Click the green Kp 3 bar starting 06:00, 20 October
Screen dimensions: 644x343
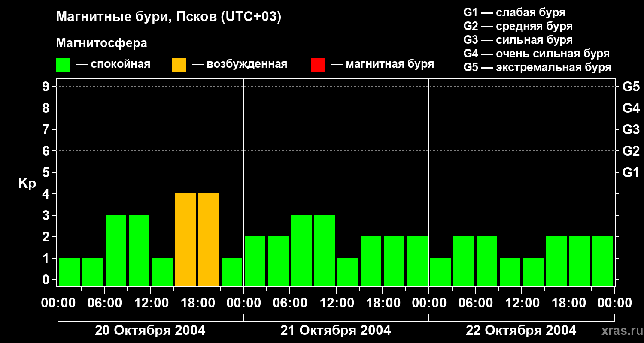[x=116, y=250]
